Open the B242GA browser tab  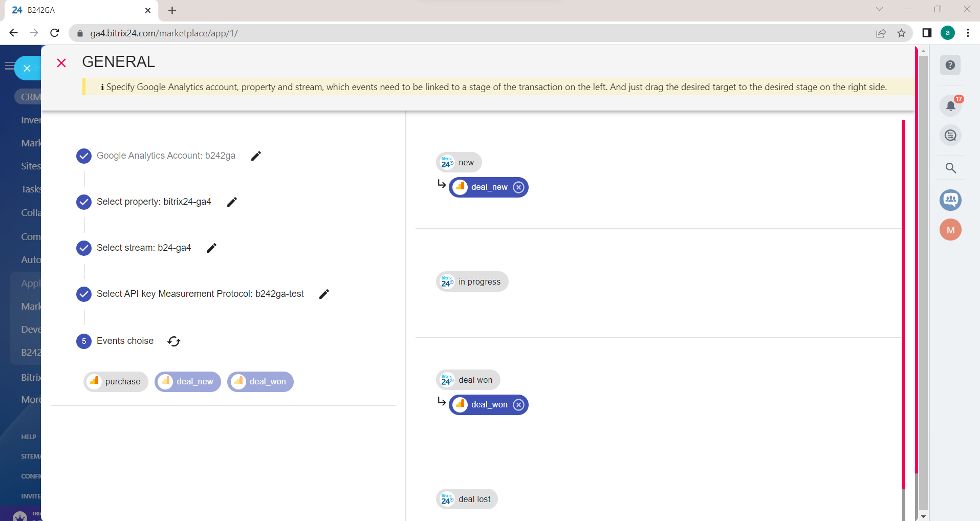point(77,10)
